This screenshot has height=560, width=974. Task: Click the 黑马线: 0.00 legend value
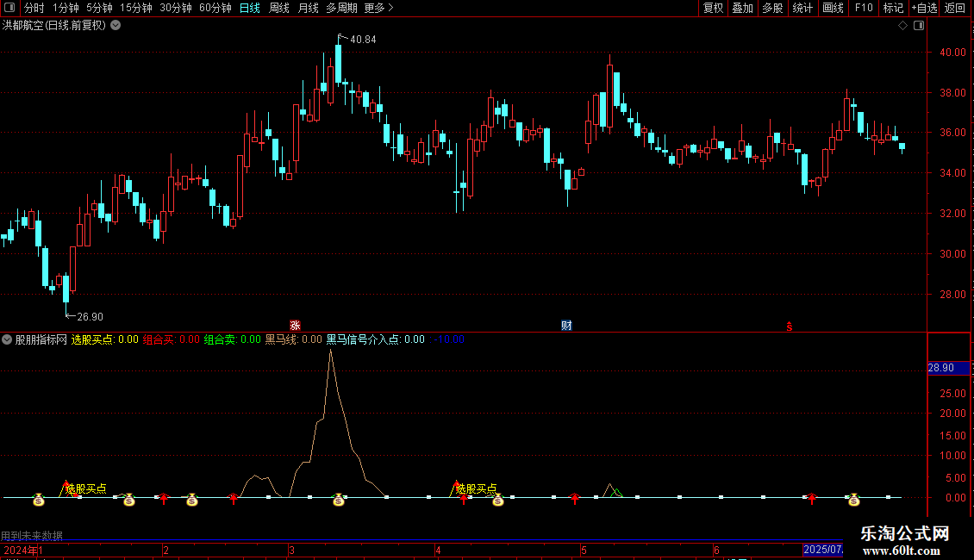(294, 339)
